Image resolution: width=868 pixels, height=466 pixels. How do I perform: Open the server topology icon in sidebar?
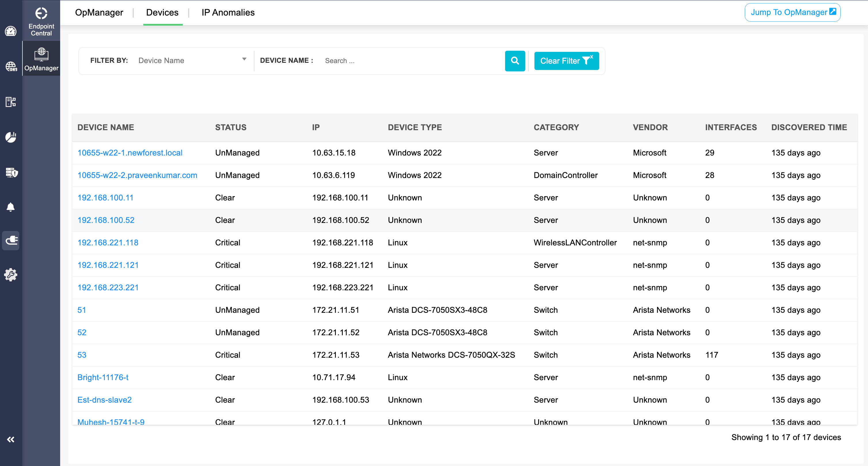10,102
